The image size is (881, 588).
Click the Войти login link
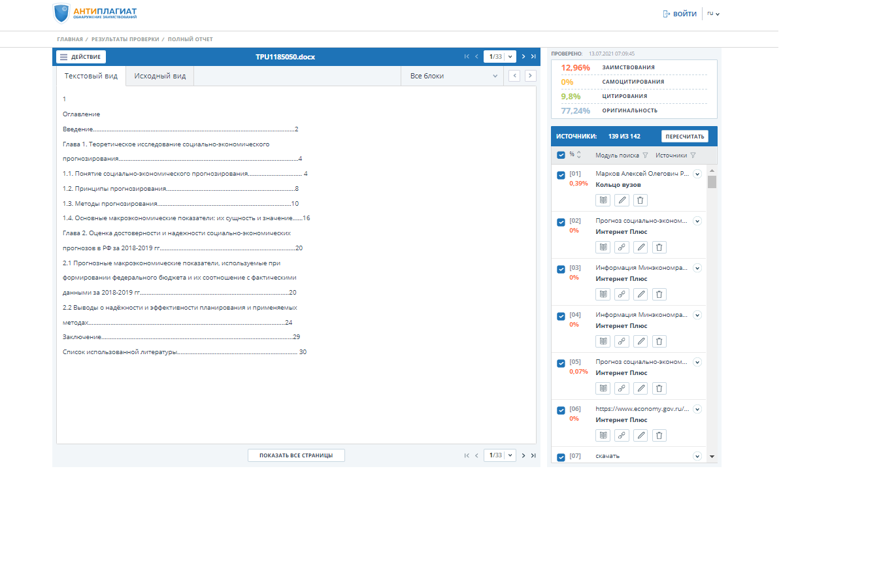tap(680, 14)
